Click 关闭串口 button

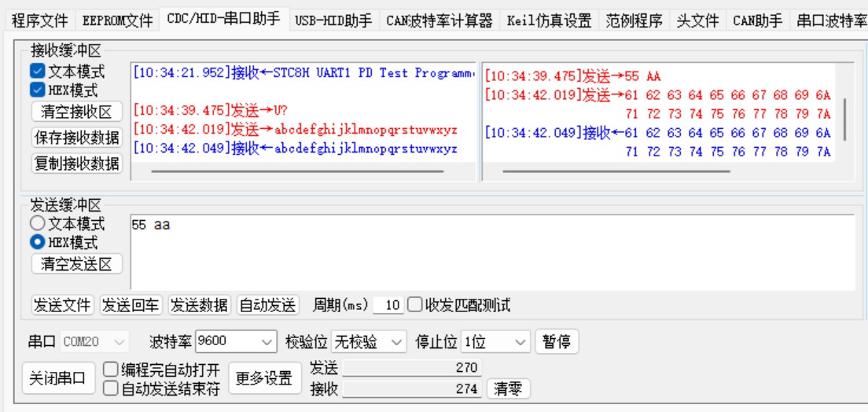pyautogui.click(x=58, y=379)
